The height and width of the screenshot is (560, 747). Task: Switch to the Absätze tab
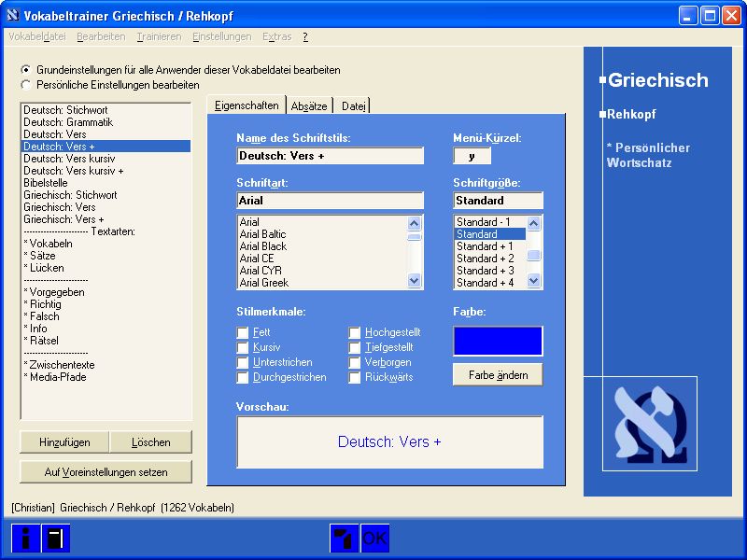tap(309, 106)
